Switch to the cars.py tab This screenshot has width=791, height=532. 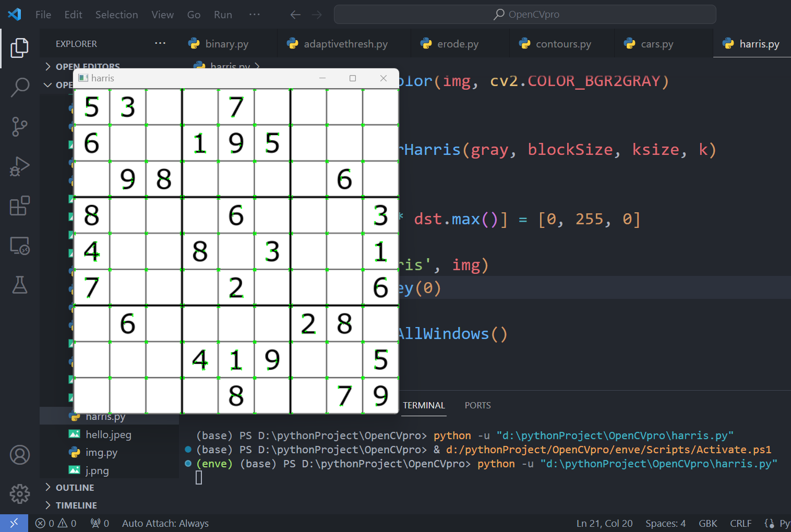(x=657, y=44)
